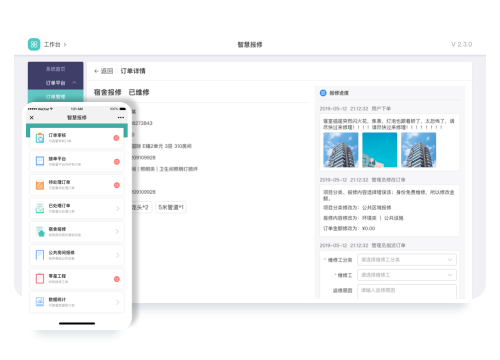This screenshot has height=360, width=500.
Task: Open the 数据统计 chart icon
Action: coord(40,302)
